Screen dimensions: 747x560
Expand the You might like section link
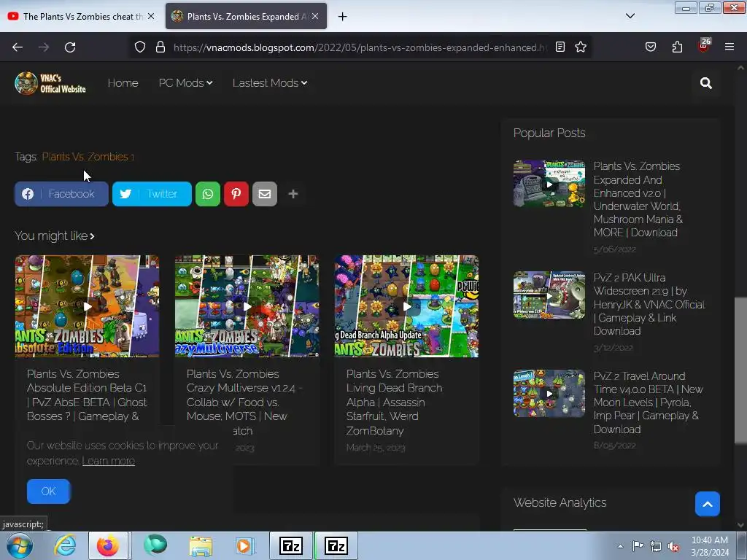pos(55,236)
